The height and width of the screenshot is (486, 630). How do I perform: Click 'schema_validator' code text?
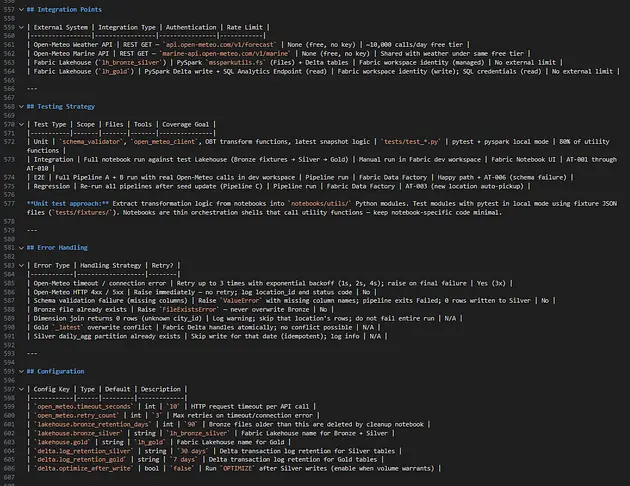pos(91,142)
